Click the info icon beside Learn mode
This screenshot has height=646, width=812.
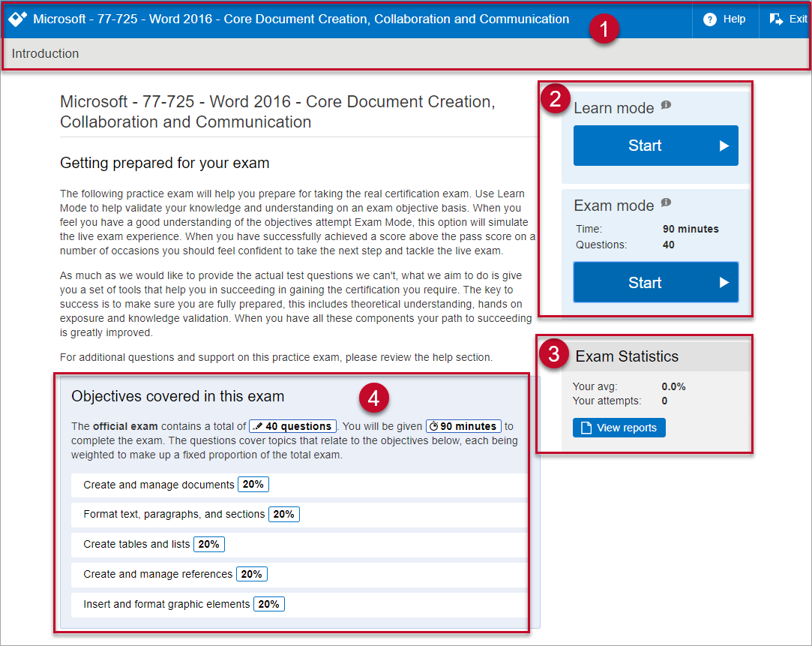[x=666, y=106]
